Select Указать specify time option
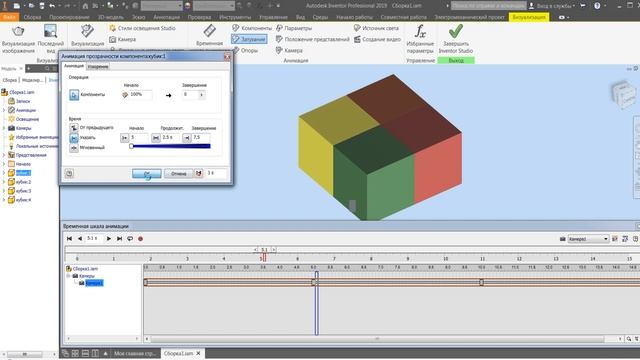The width and height of the screenshot is (640, 360). (x=73, y=138)
